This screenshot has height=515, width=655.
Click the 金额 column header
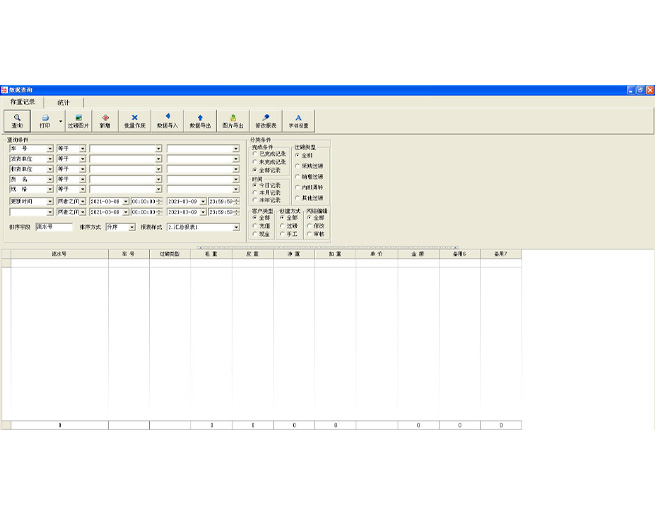418,254
